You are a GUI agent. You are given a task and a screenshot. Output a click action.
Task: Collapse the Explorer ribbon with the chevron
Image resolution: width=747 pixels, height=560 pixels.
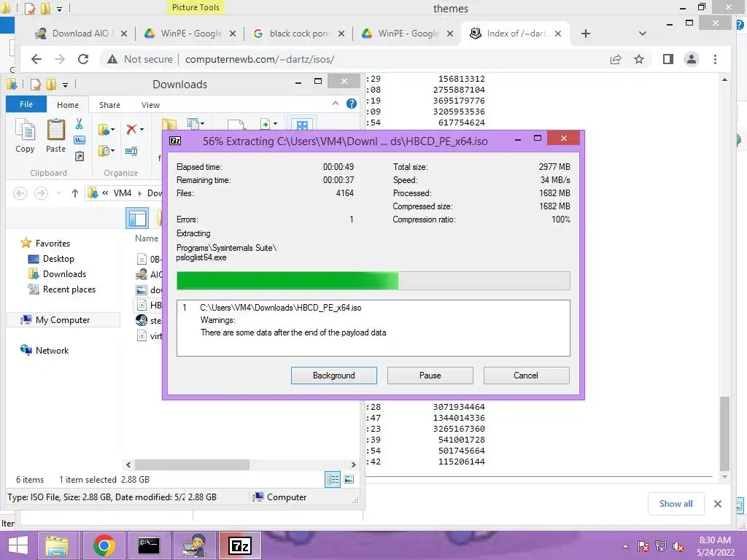coord(336,104)
